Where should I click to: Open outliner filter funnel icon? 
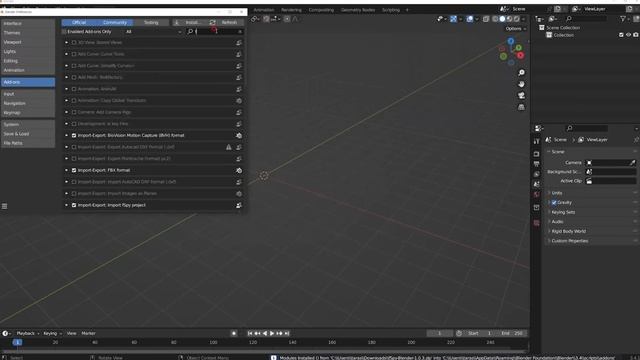pyautogui.click(x=623, y=19)
